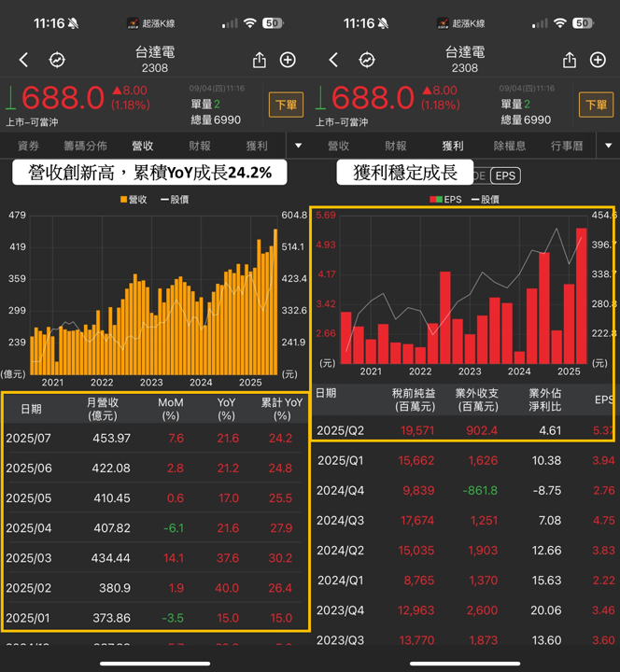620x672 pixels.
Task: Add stock with plus icon, left screen
Action: pyautogui.click(x=288, y=60)
